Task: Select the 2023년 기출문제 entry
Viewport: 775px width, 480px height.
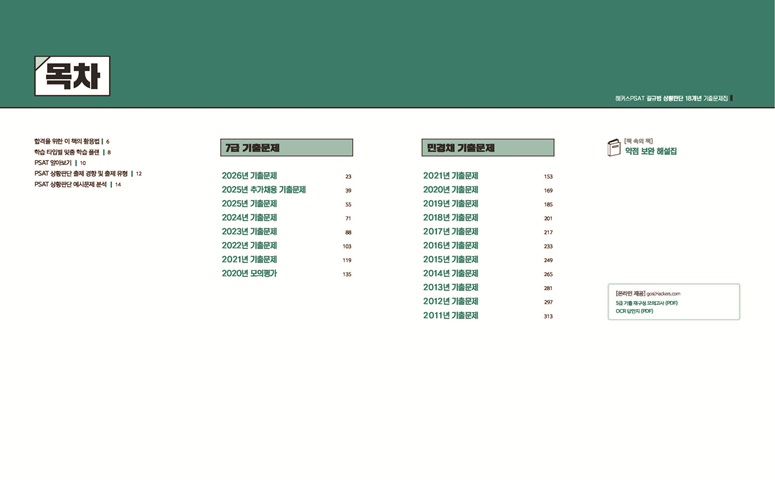Action: [249, 231]
